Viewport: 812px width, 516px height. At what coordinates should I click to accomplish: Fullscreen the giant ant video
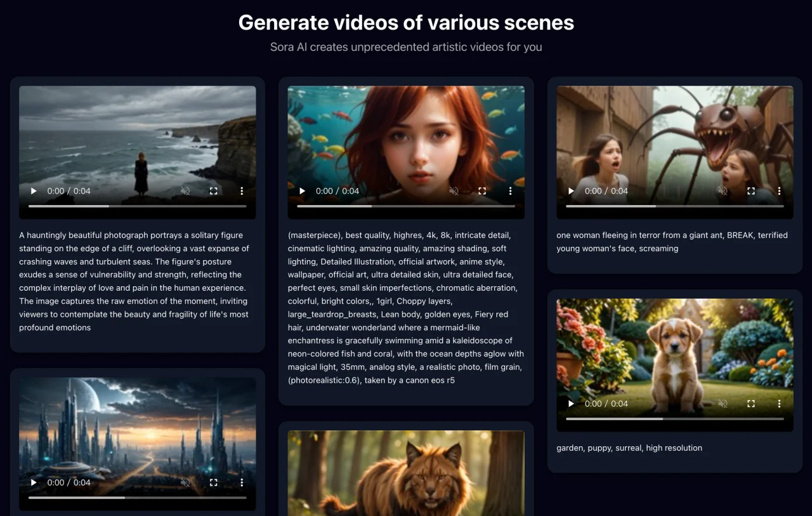[x=751, y=191]
